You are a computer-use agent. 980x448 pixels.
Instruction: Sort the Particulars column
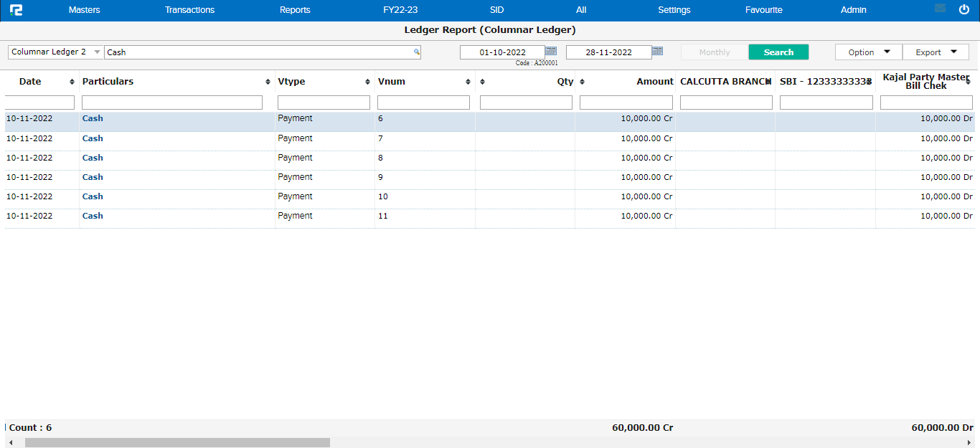(x=268, y=82)
